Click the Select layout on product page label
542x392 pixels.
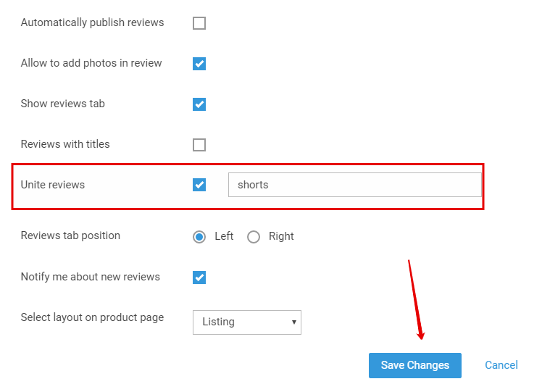click(92, 317)
